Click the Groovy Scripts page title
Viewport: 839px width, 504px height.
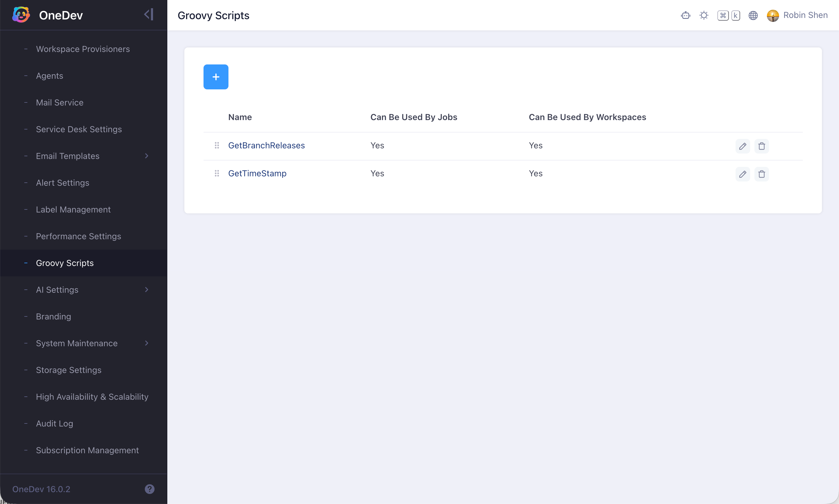click(214, 15)
